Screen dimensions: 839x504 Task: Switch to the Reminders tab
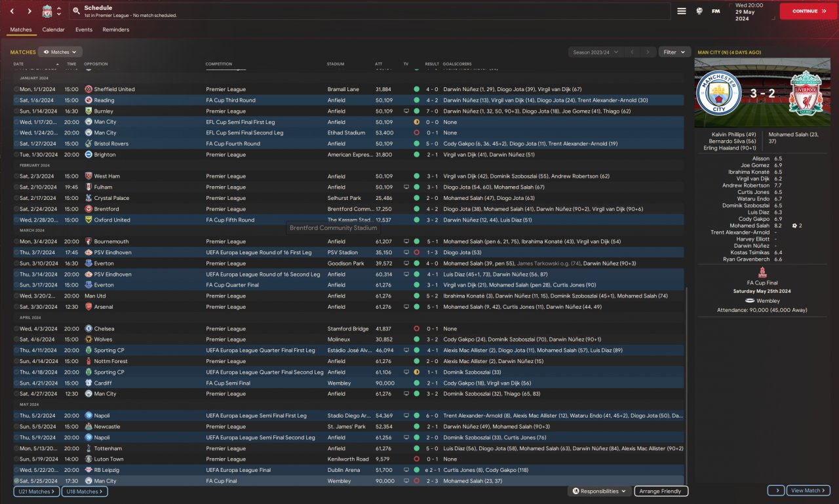tap(116, 29)
